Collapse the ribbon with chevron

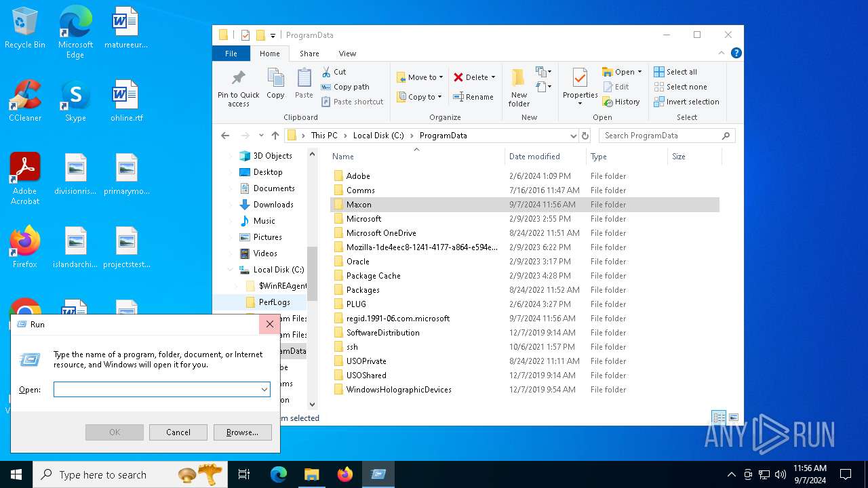pyautogui.click(x=722, y=53)
